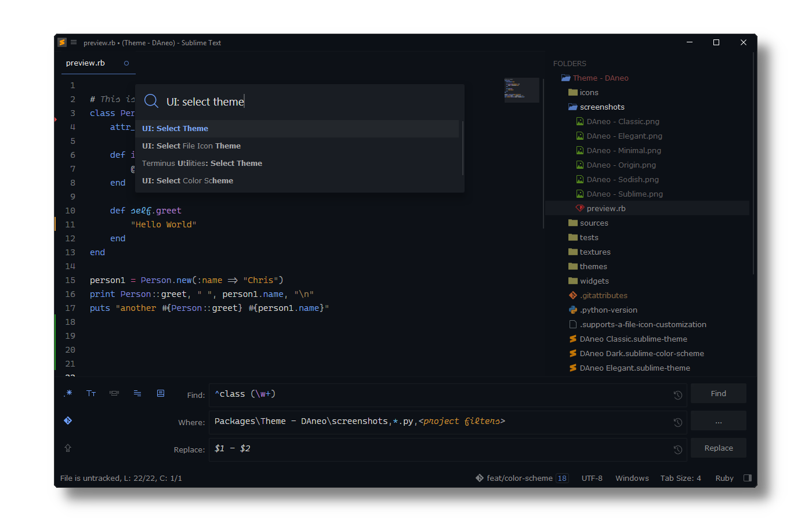Expand the icons folder

coord(573,92)
